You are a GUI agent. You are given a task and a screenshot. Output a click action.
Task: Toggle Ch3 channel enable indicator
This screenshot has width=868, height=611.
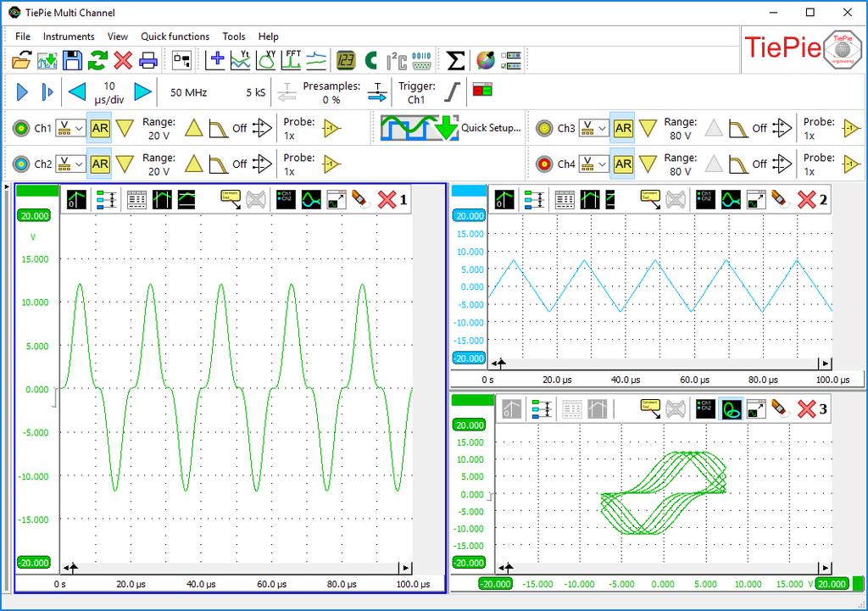click(545, 129)
